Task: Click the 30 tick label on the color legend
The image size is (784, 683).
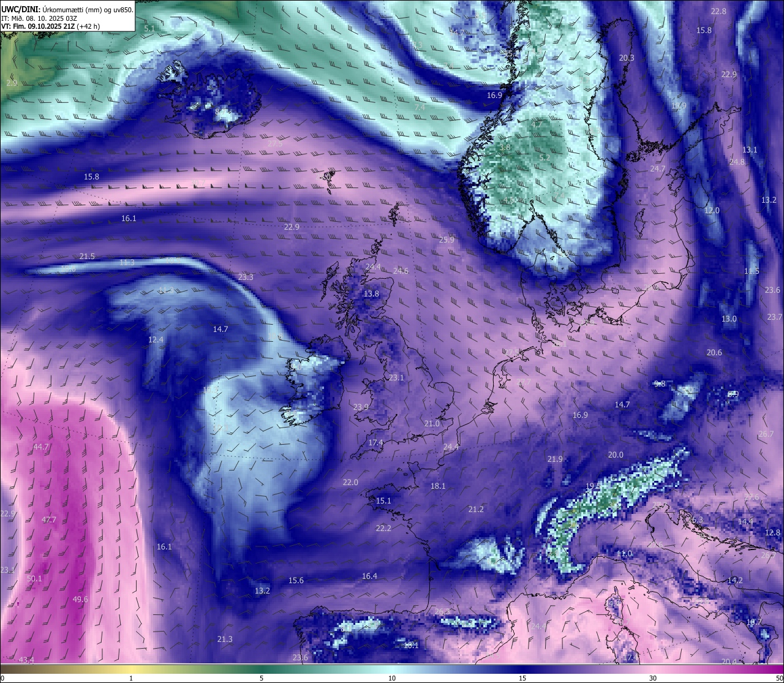Action: pyautogui.click(x=653, y=678)
